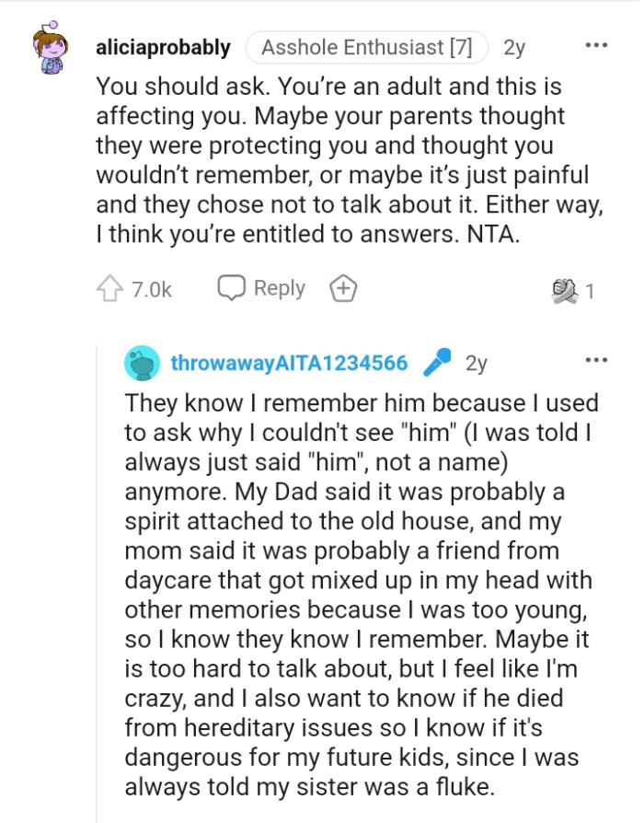Open the overflow menu on throwawayAITA1234566's reply
Image resolution: width=644 pixels, height=823 pixels.
pos(597,360)
